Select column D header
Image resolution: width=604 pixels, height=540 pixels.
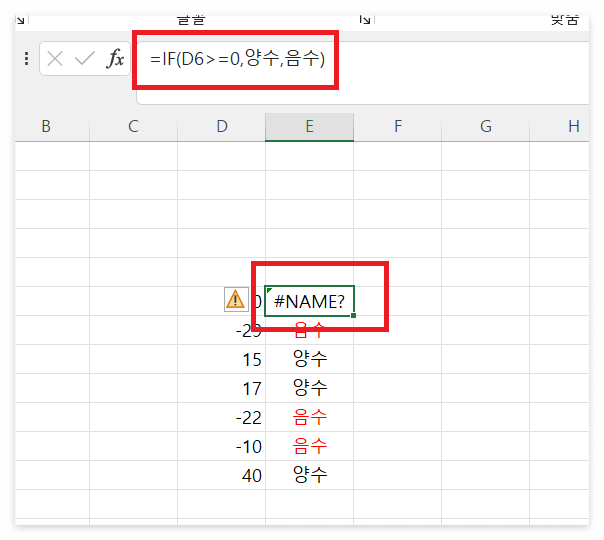(221, 127)
